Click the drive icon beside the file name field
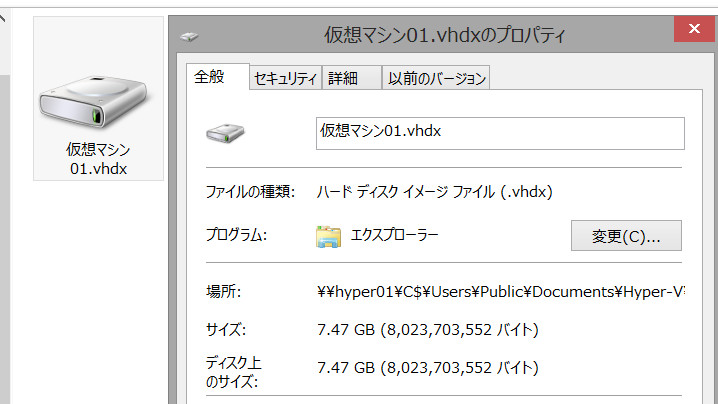 [225, 132]
